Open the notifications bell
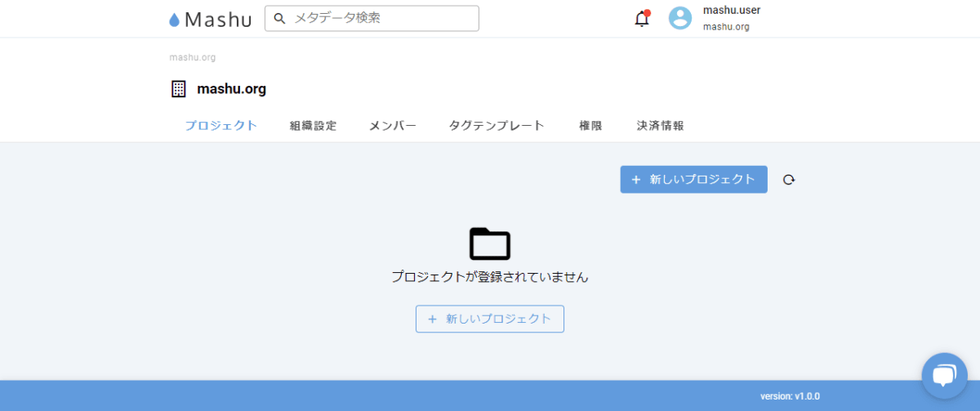Screen dimensions: 980x411 coord(642,18)
